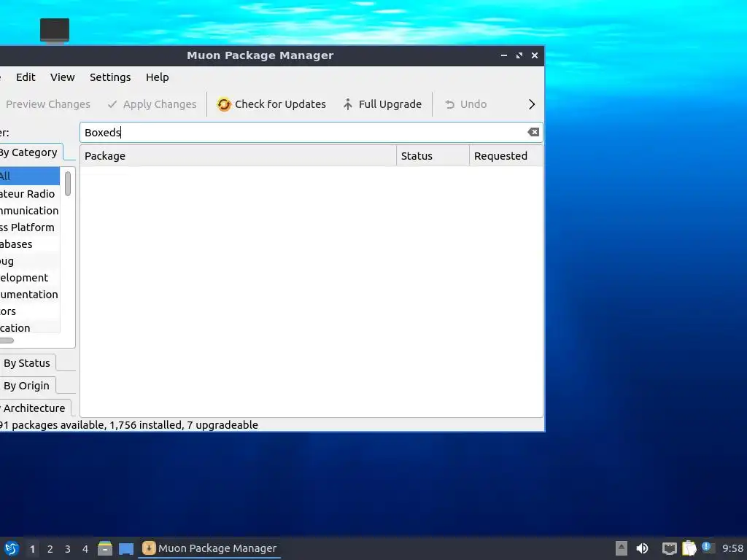Click the category list horizontal scrollbar
Viewport: 747px width, 560px height.
coord(7,341)
